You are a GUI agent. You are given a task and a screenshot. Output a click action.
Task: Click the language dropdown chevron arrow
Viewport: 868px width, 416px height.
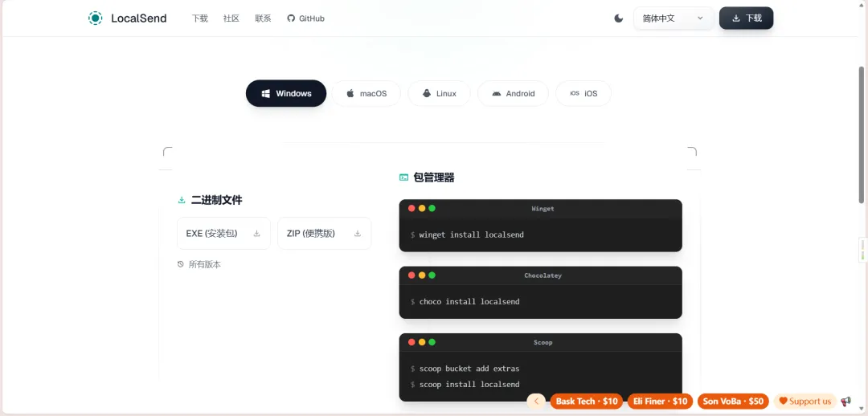700,18
